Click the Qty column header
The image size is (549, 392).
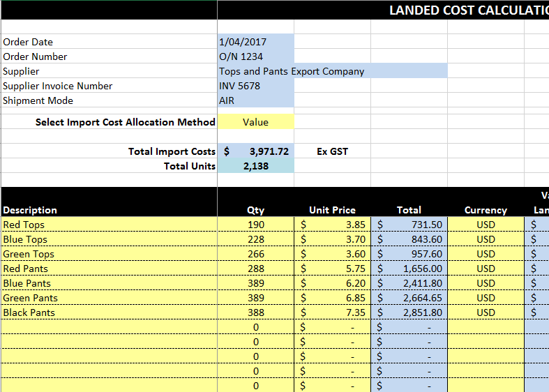[255, 210]
